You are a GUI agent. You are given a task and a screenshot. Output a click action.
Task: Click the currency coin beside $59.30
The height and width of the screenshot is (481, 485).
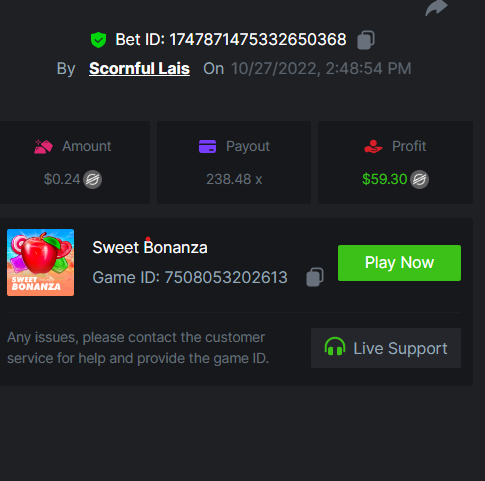coord(419,179)
